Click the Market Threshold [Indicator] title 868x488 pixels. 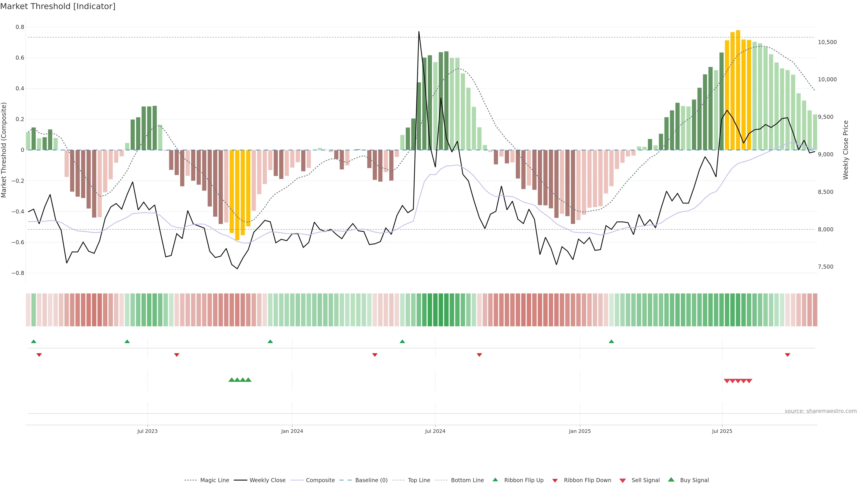(58, 6)
